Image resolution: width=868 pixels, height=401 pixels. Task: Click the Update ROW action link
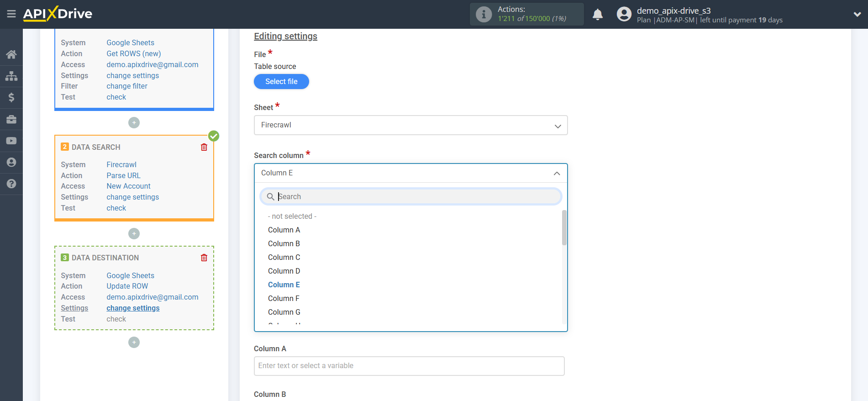pos(127,286)
